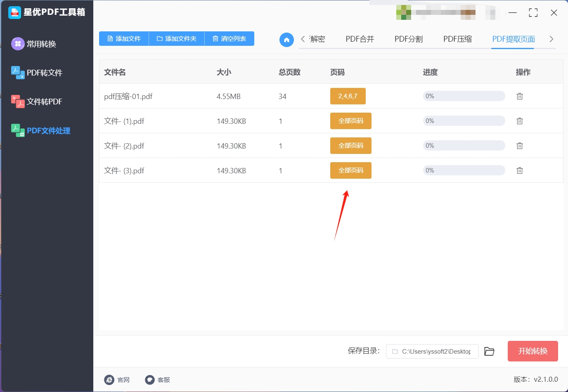Click the progress bar of 文件- (3).pdf
Screen dimensions: 568x392
pyautogui.click(x=464, y=170)
